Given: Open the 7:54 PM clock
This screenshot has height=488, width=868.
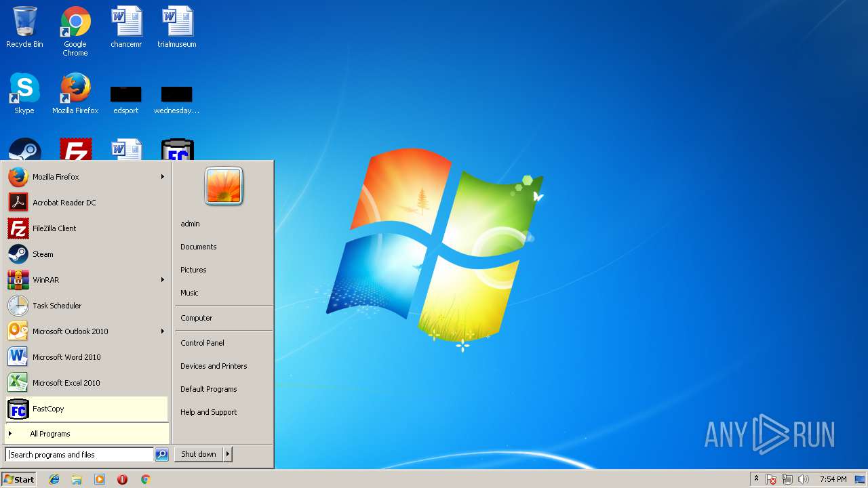Looking at the screenshot, I should 833,479.
